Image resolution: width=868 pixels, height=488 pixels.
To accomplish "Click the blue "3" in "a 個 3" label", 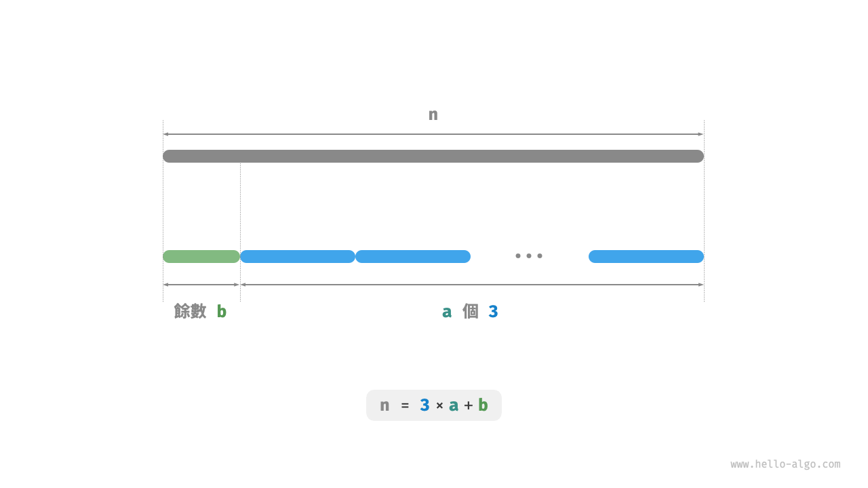I will [x=493, y=311].
